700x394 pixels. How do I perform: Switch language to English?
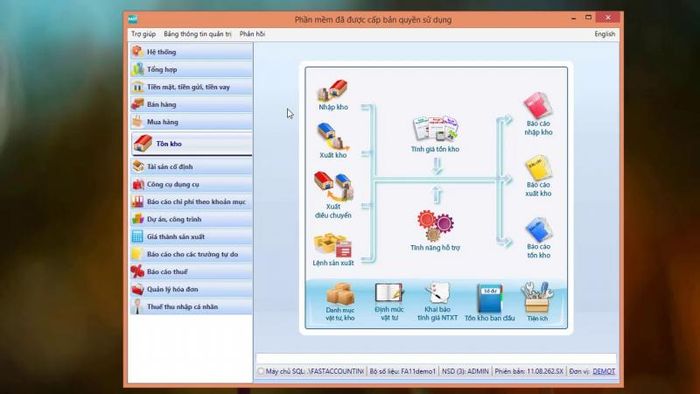[x=604, y=34]
